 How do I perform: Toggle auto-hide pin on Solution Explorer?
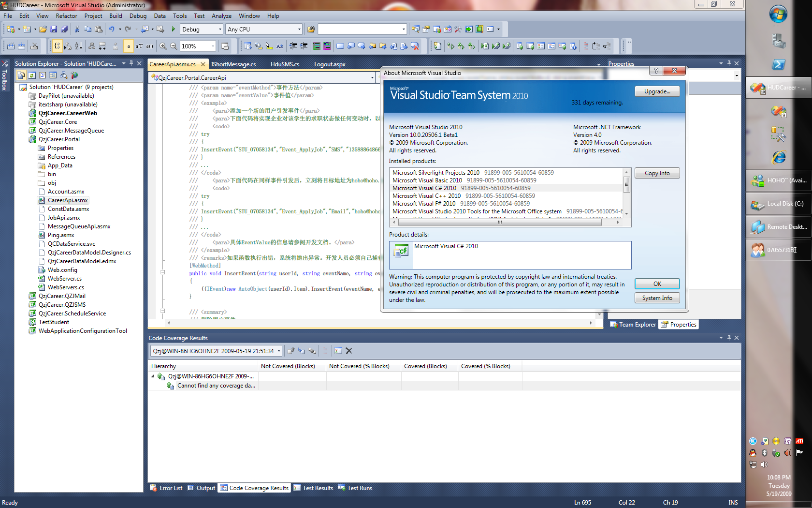(131, 63)
